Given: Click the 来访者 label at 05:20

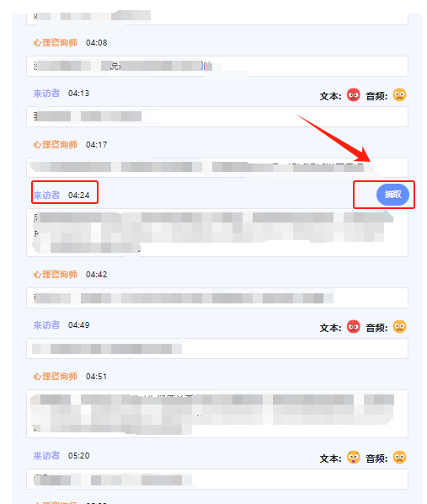Looking at the screenshot, I should point(46,455).
